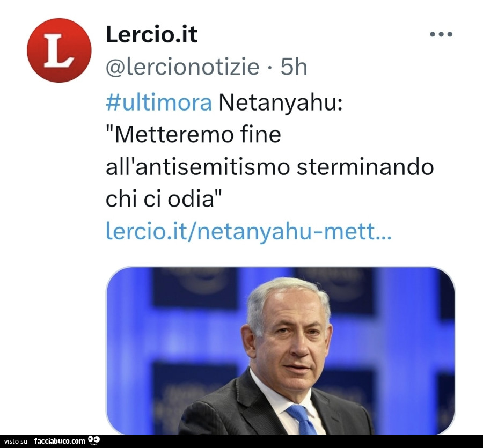483x448 pixels.
Task: Click the word Netanyahu in tweet
Action: (280, 102)
